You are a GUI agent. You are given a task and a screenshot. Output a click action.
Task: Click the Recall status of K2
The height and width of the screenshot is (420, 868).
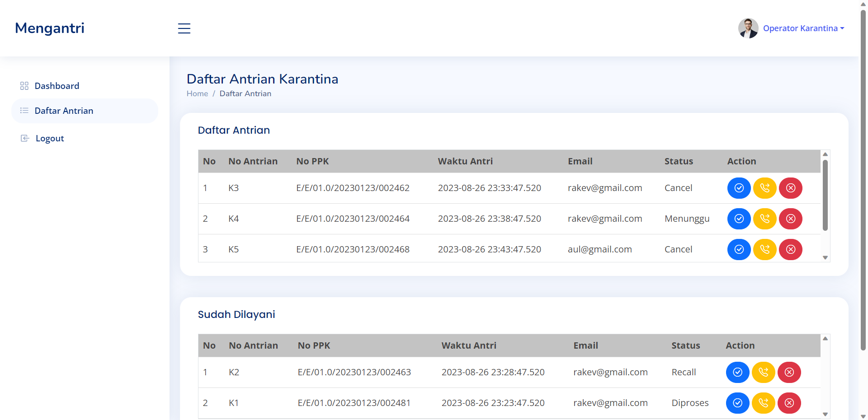684,372
